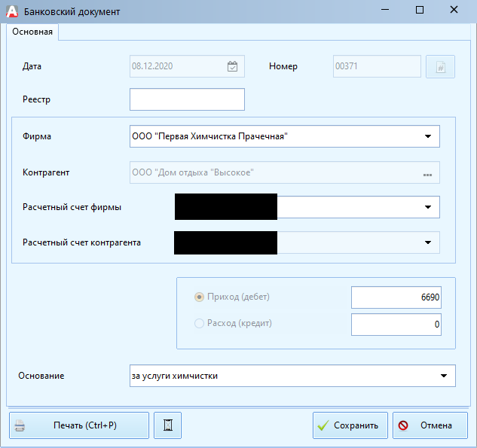Click the debit amount field showing 6690

pos(396,297)
